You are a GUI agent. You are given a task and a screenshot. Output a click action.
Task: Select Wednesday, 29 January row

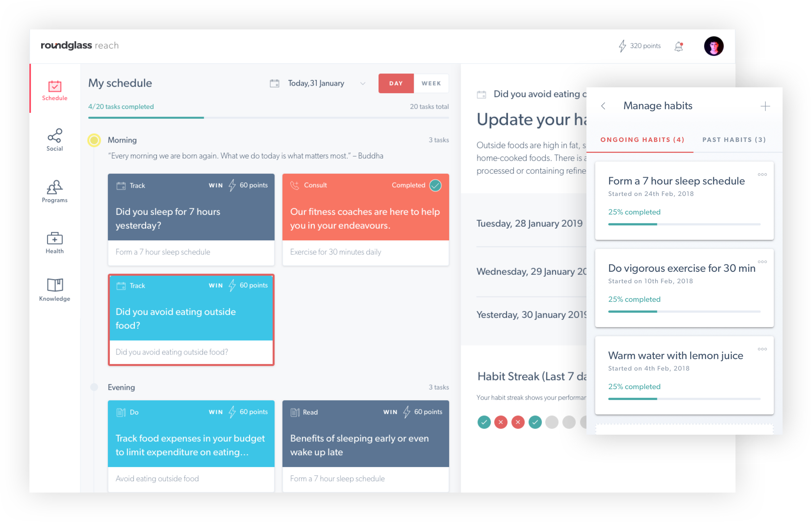[531, 271]
